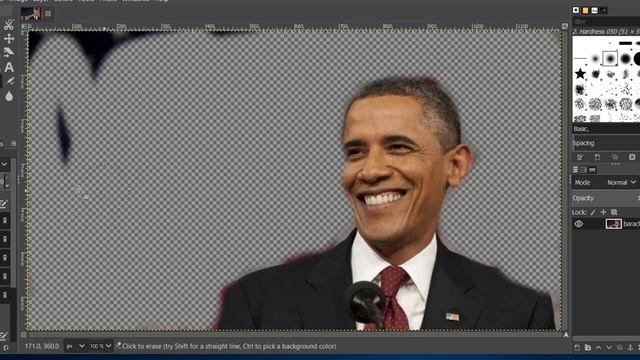
Task: Toggle Lock pixels for the layer
Action: click(x=593, y=212)
